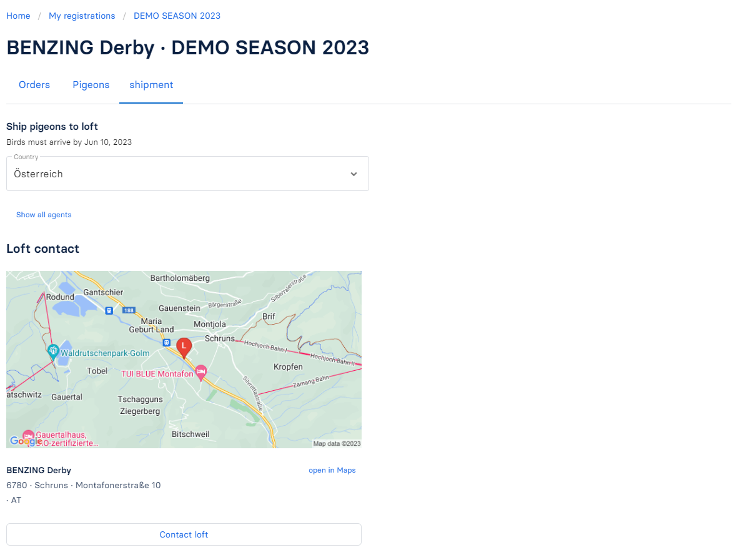
Task: Open the Country dropdown showing Österreich
Action: (x=187, y=174)
